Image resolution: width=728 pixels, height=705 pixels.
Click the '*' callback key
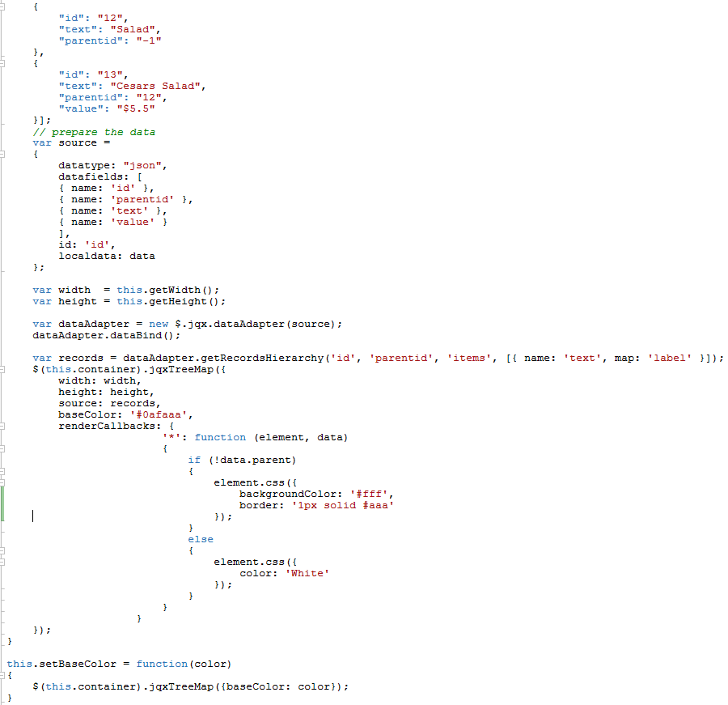pyautogui.click(x=171, y=437)
